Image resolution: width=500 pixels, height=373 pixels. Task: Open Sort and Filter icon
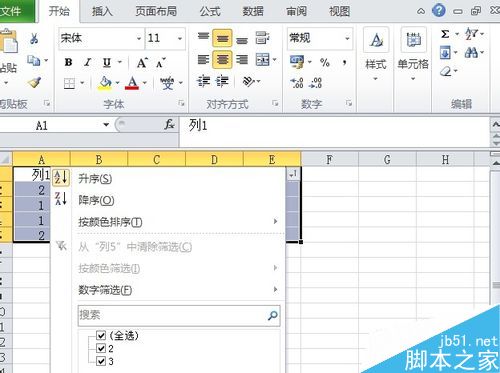point(472,34)
